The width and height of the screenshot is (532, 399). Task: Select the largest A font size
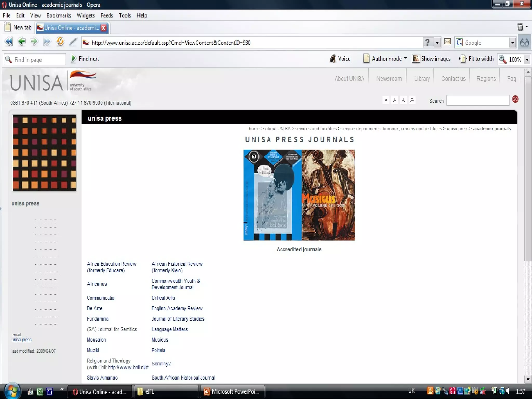click(x=412, y=100)
